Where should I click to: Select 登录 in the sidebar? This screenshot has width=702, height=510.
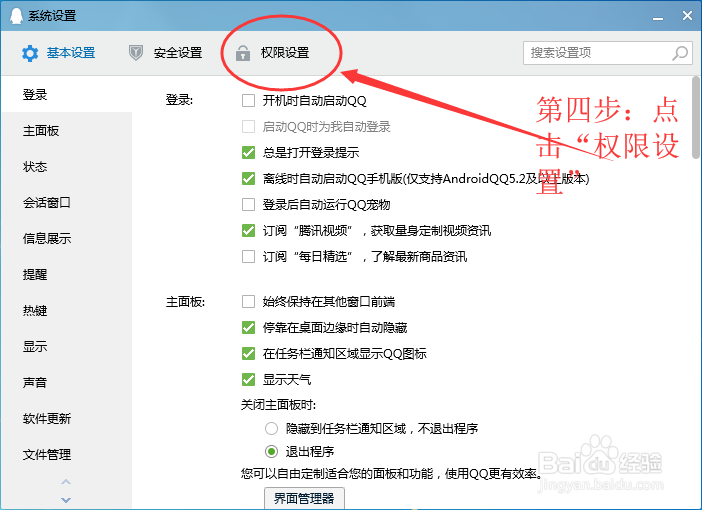[66, 94]
